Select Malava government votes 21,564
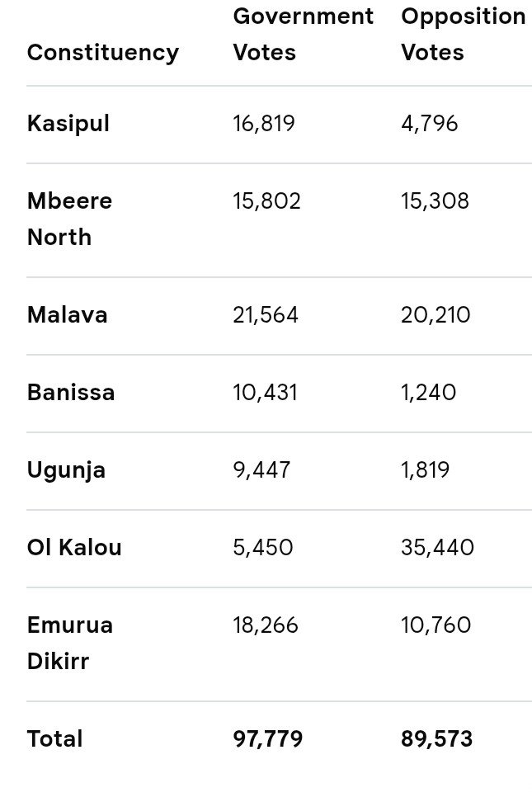Screen dimensions: 532x797 pos(266,315)
